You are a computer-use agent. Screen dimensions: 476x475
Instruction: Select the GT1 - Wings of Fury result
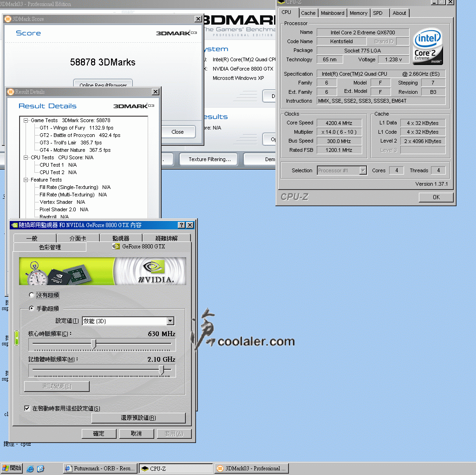coord(77,128)
